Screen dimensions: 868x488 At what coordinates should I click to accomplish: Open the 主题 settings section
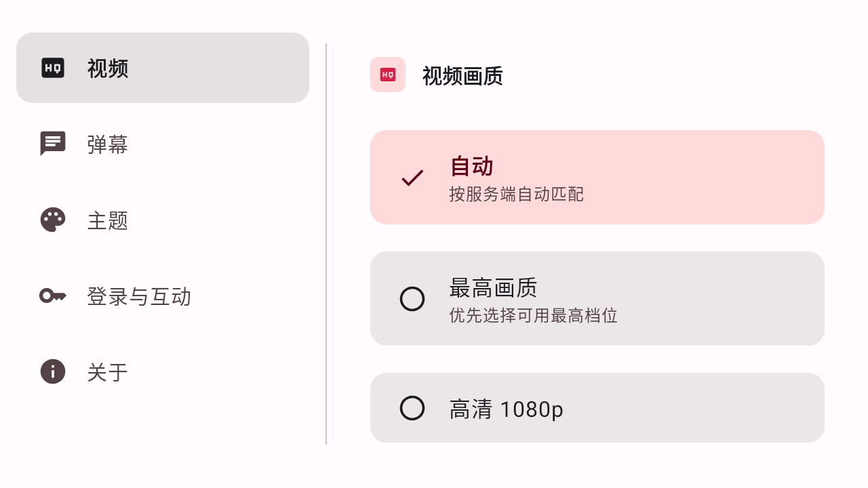click(x=163, y=220)
